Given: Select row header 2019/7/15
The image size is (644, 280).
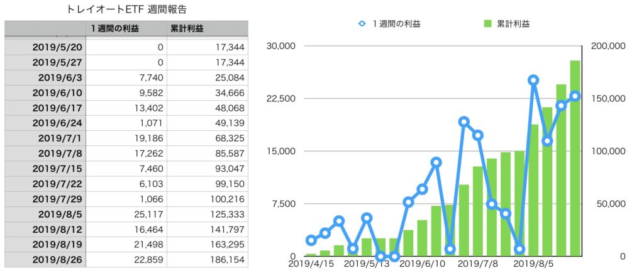Looking at the screenshot, I should (45, 169).
